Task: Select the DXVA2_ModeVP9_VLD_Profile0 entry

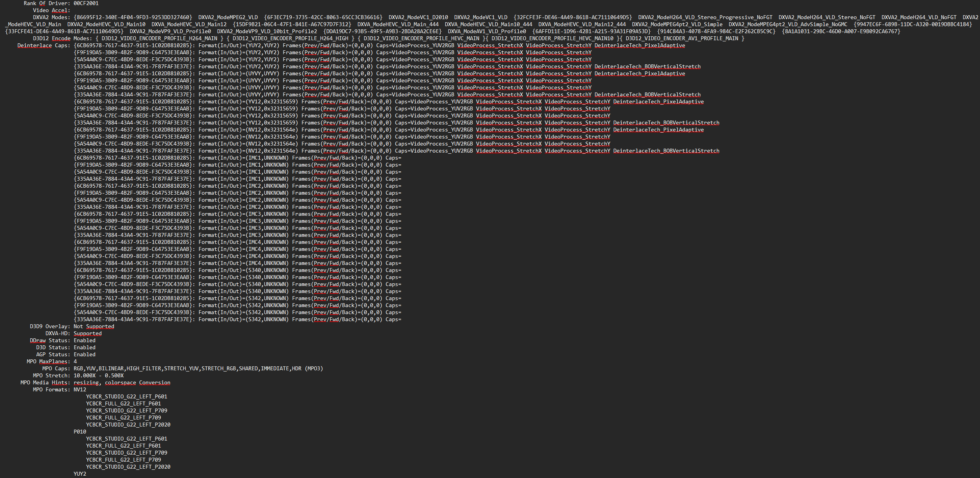Action: 170,31
